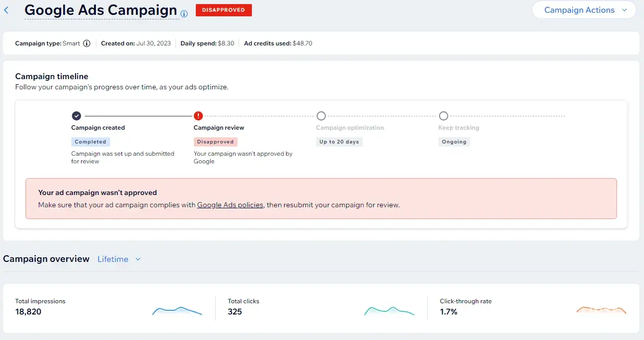The image size is (644, 340).
Task: Click the Completed status tag
Action: click(90, 142)
